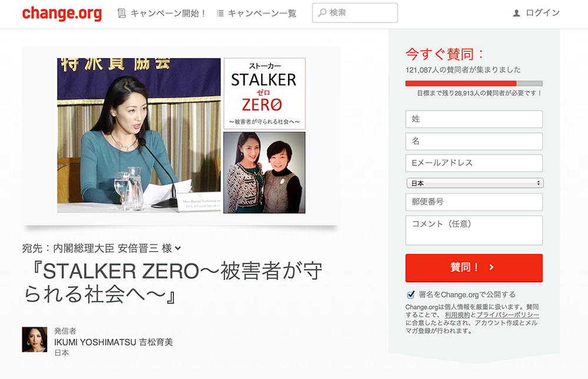This screenshot has height=379, width=588.
Task: Click Ikumi Yoshimatsu's profile avatar
Action: pyautogui.click(x=35, y=340)
